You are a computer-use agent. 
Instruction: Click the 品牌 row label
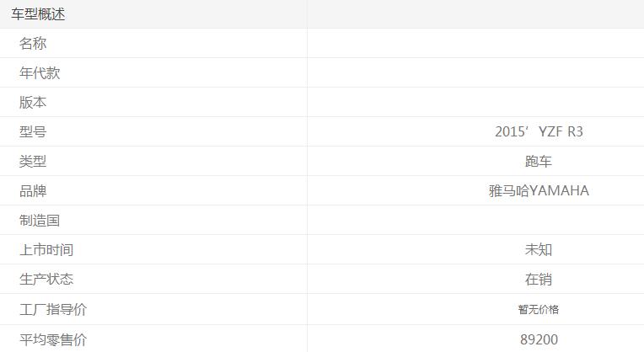pyautogui.click(x=33, y=191)
